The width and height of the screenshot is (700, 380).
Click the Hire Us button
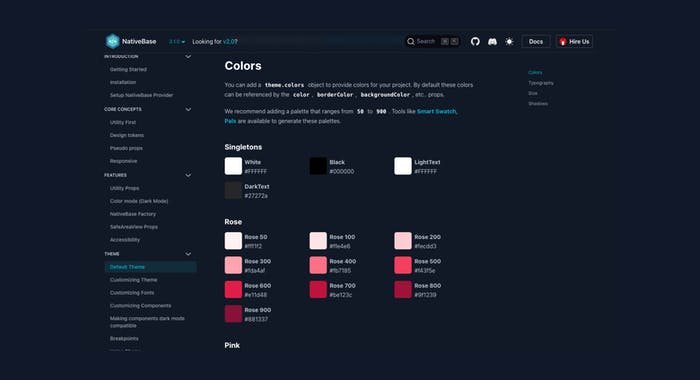point(575,42)
